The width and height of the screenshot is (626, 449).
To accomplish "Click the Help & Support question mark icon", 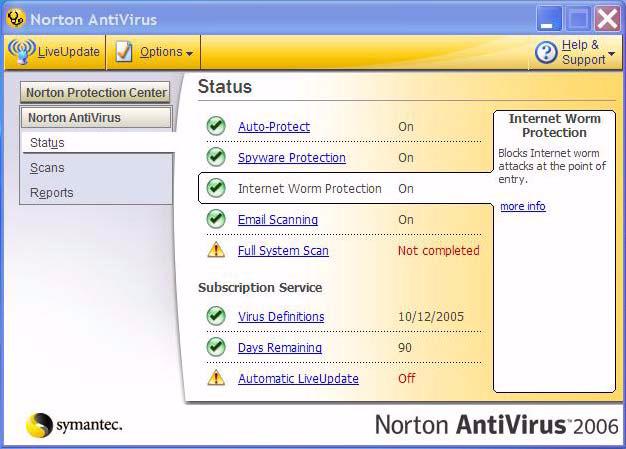I will [x=546, y=53].
